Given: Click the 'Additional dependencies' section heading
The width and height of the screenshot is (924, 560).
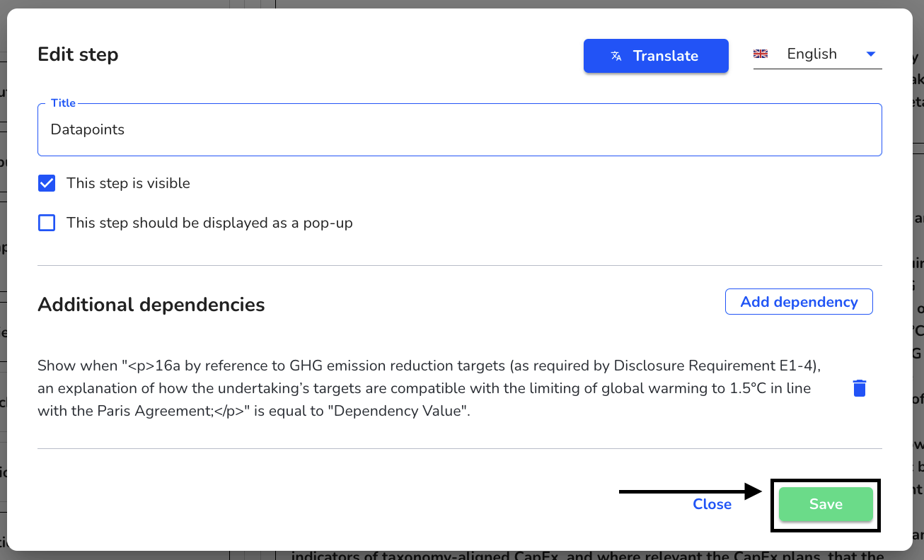Looking at the screenshot, I should (x=151, y=305).
